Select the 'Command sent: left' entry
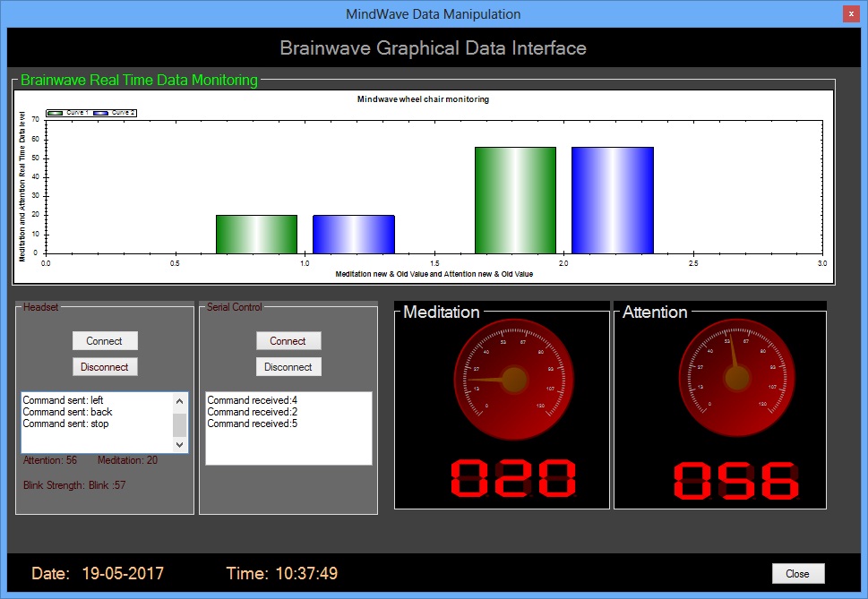This screenshot has height=599, width=868. [64, 400]
